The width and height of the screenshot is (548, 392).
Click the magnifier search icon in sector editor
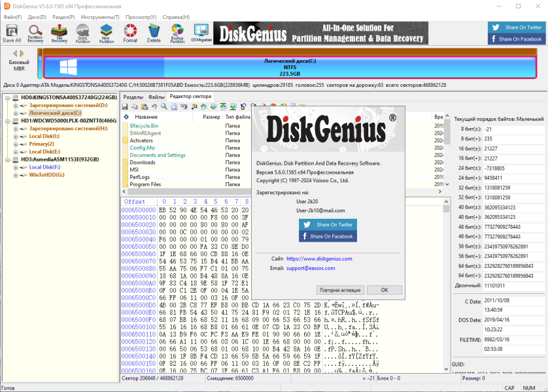(x=164, y=106)
